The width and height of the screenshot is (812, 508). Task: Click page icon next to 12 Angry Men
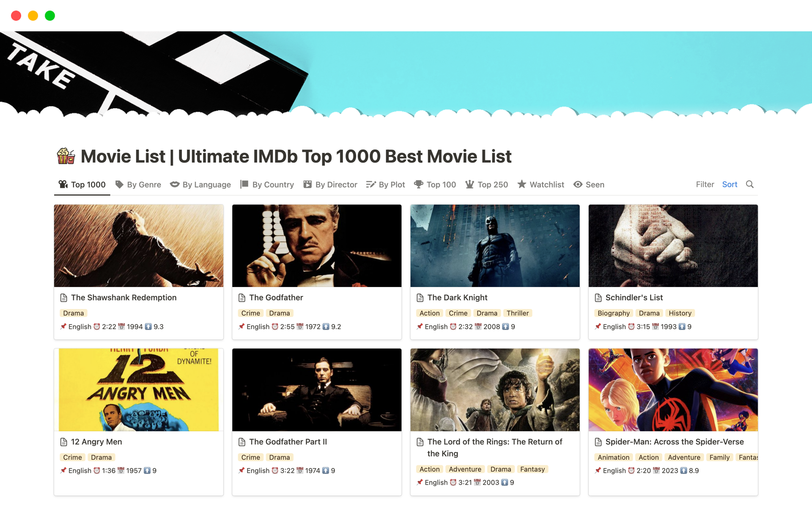(64, 442)
